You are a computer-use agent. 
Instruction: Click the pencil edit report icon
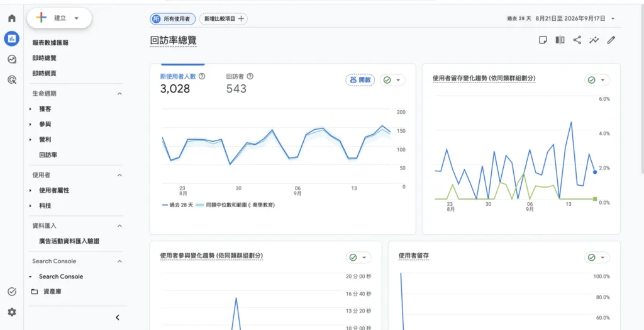[x=611, y=40]
